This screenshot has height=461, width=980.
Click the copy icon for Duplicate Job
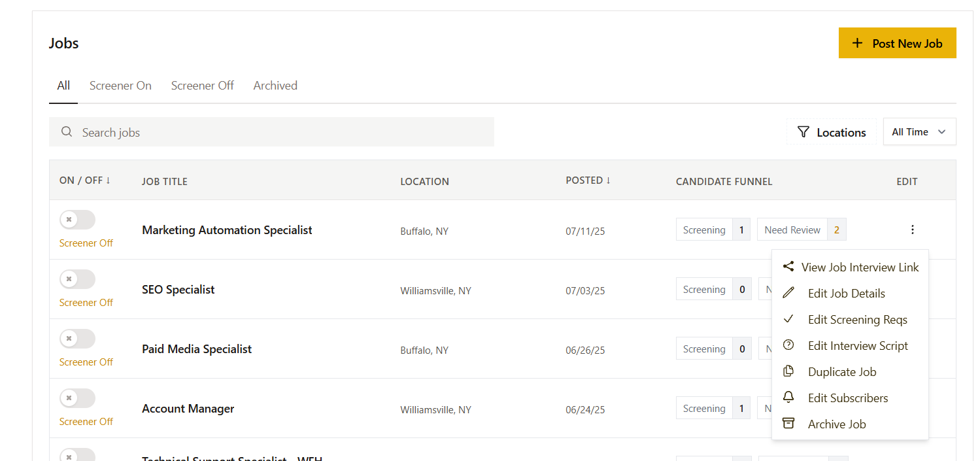[x=788, y=371]
